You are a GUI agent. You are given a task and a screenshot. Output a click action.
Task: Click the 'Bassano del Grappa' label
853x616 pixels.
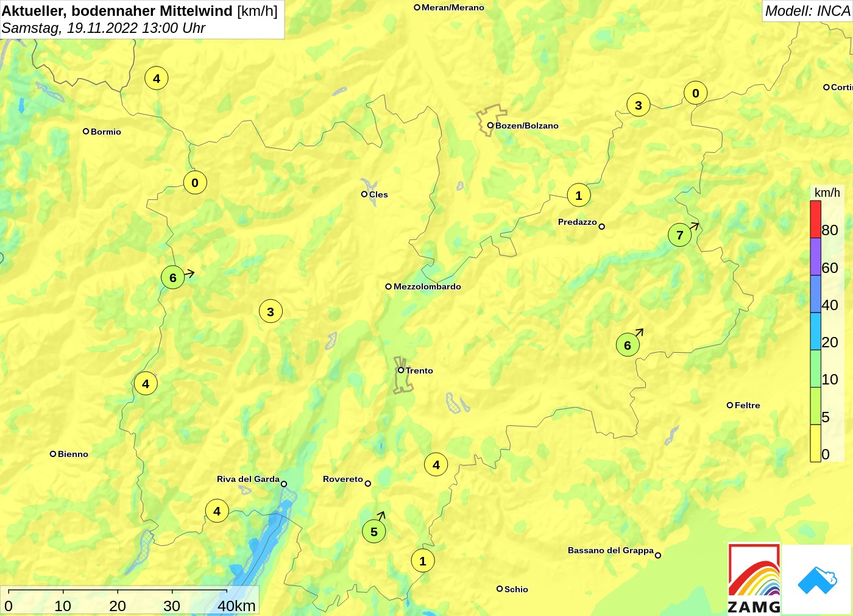611,551
